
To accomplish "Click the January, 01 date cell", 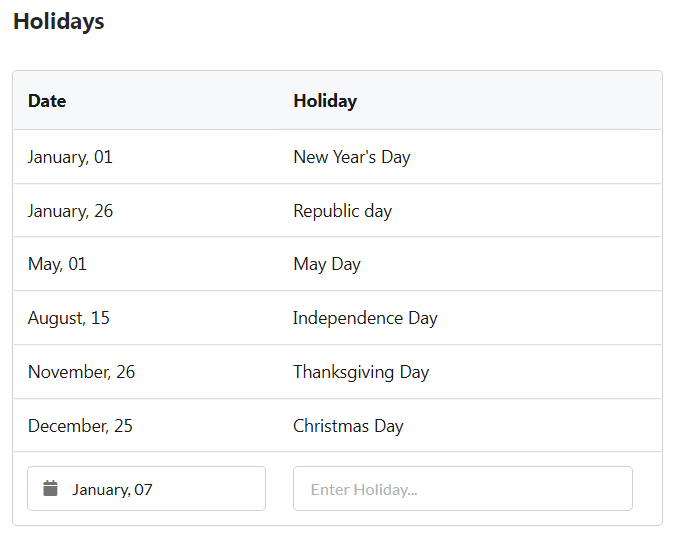I will pos(70,157).
